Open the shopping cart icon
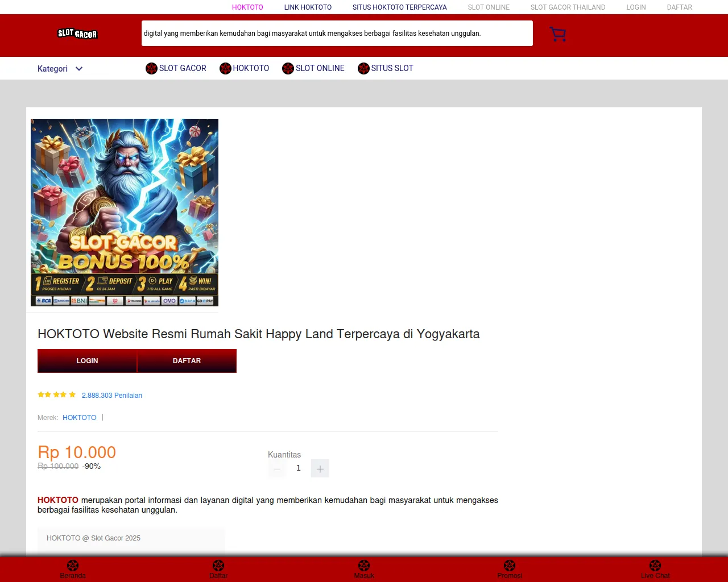 pos(558,34)
